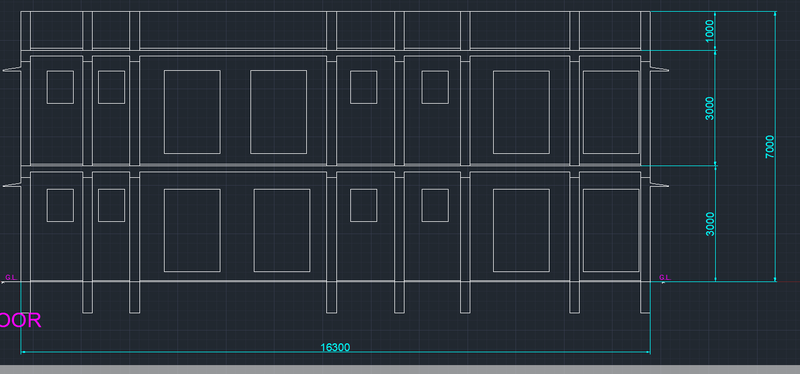Select the left sunshade projection on upper floor
800x374 pixels.
[x=12, y=69]
